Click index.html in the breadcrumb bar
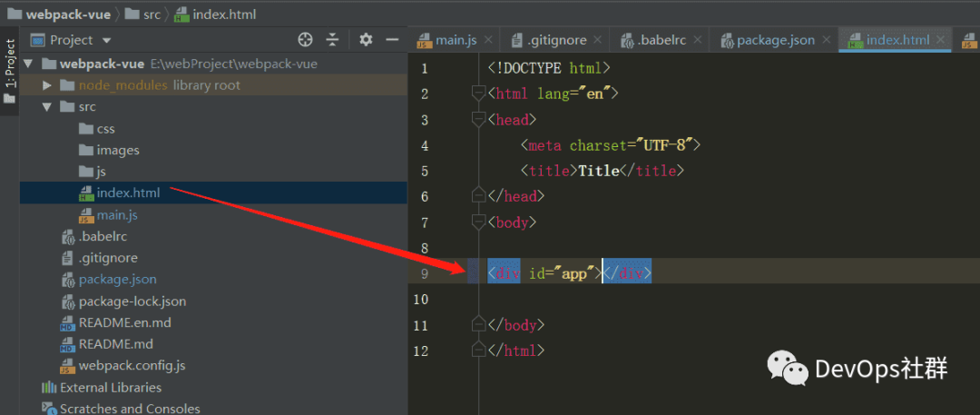 tap(216, 14)
